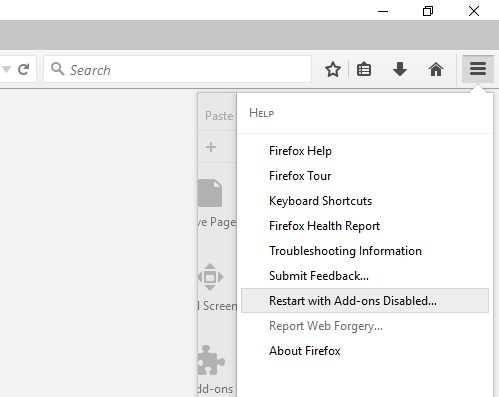Focus the Search input field
Viewport: 499px width, 397px height.
[177, 69]
